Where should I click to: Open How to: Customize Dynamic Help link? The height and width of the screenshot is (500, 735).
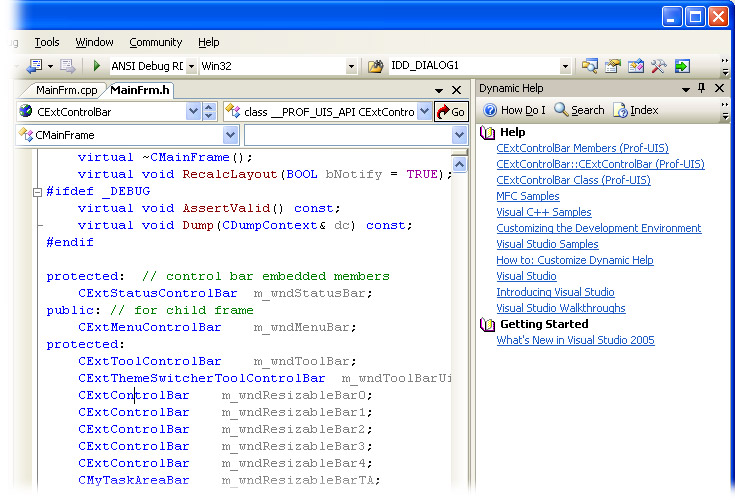click(575, 260)
